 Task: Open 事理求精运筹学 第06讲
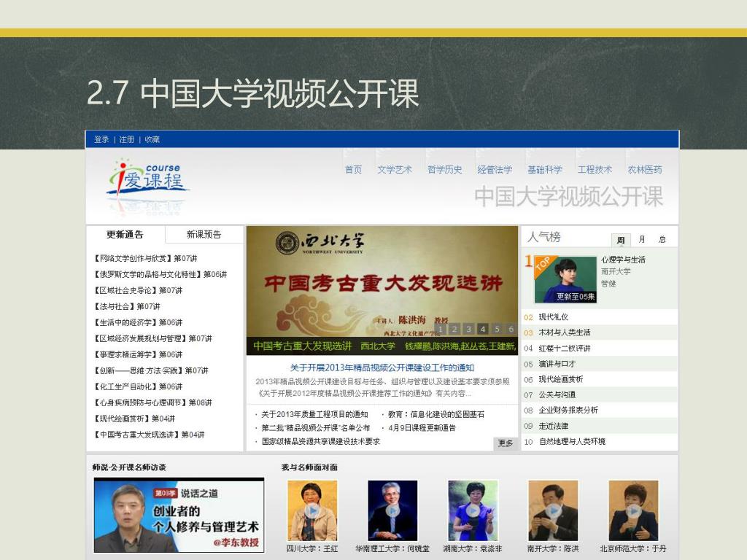click(x=138, y=355)
